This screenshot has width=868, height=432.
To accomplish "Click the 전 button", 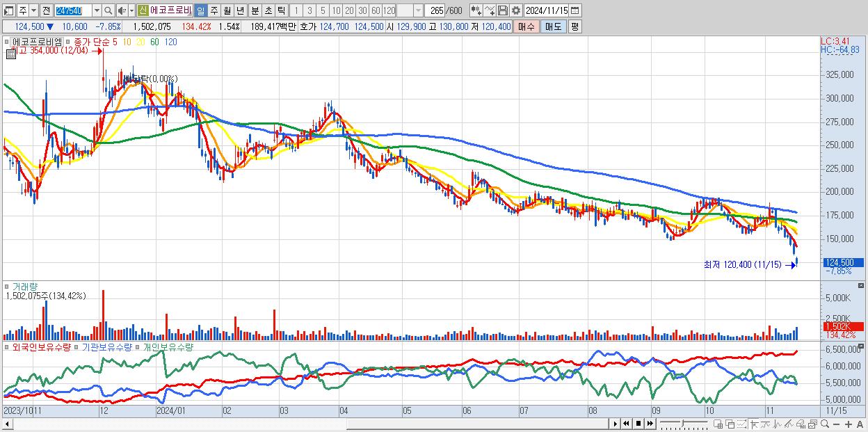I will point(46,10).
